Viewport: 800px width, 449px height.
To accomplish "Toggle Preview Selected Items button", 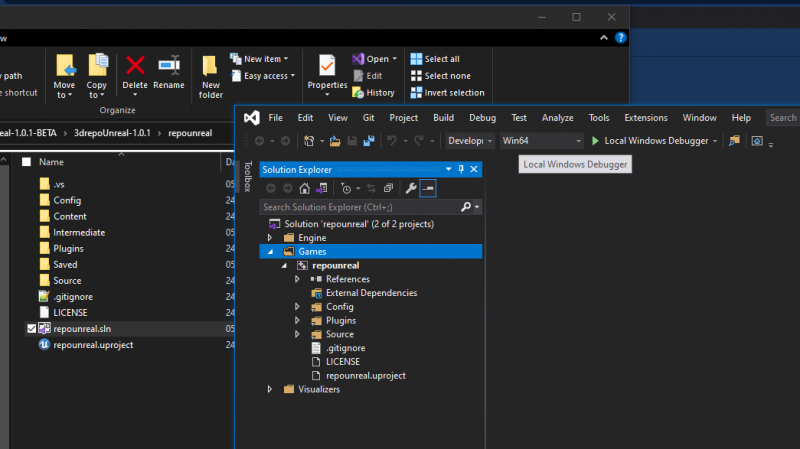I will pos(428,188).
